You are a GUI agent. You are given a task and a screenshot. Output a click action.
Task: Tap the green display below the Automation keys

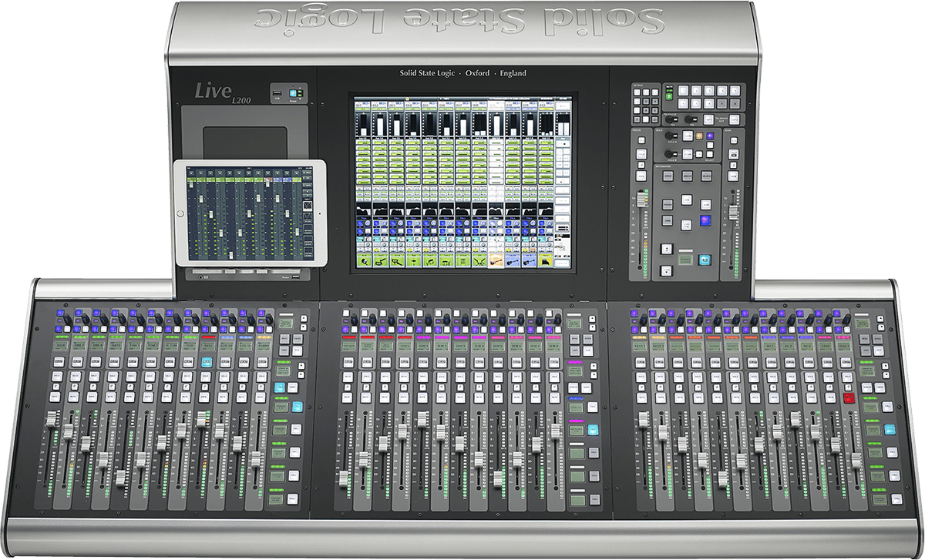click(x=685, y=260)
